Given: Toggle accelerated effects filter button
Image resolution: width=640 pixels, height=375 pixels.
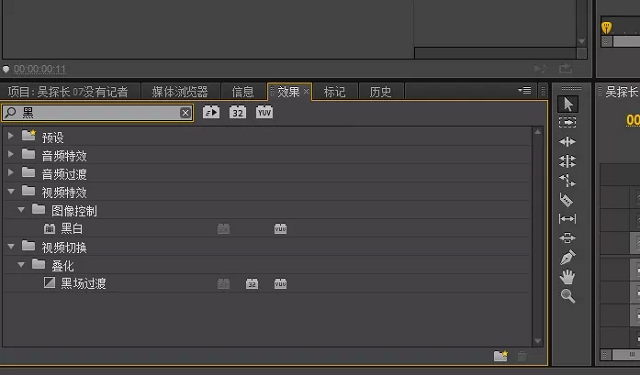Looking at the screenshot, I should [211, 112].
